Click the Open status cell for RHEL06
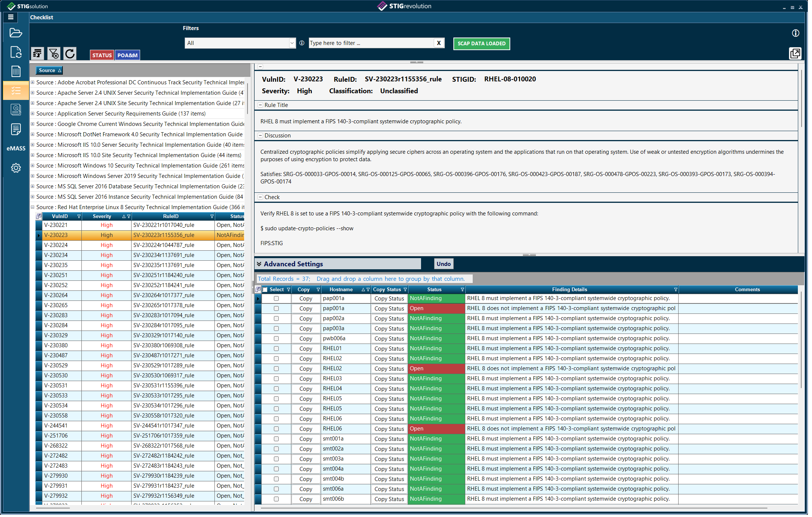 tap(436, 429)
